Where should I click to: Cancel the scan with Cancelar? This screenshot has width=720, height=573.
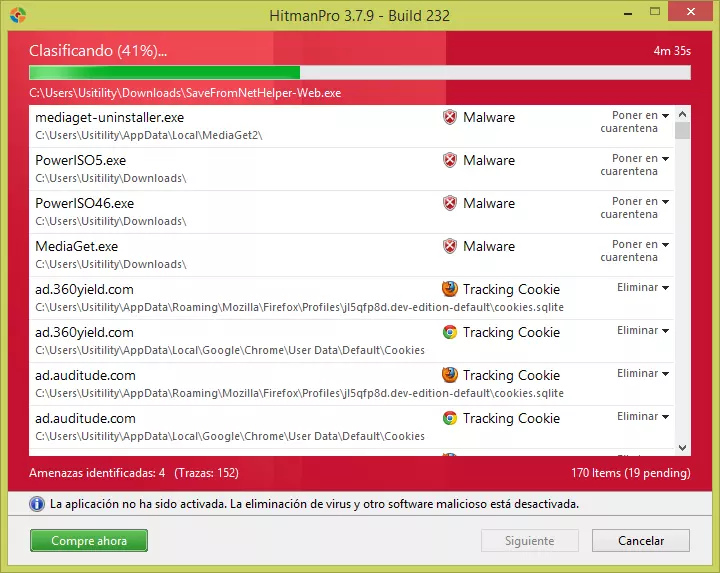click(641, 540)
